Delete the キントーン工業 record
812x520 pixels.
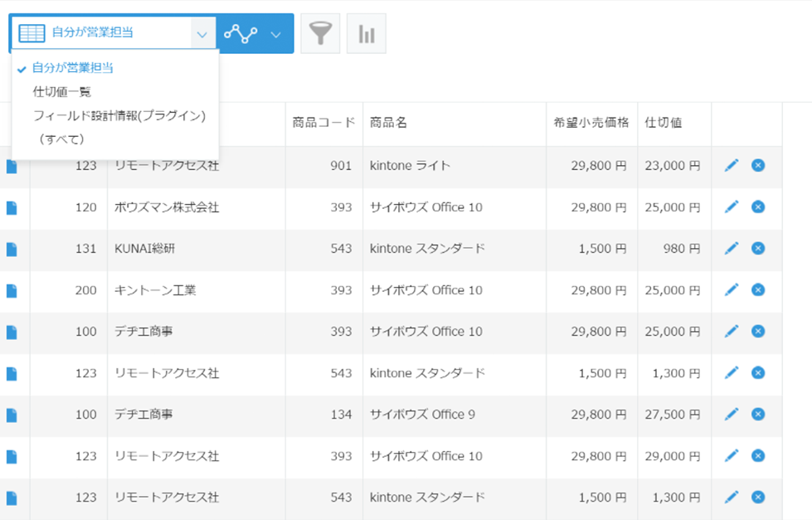pyautogui.click(x=758, y=289)
